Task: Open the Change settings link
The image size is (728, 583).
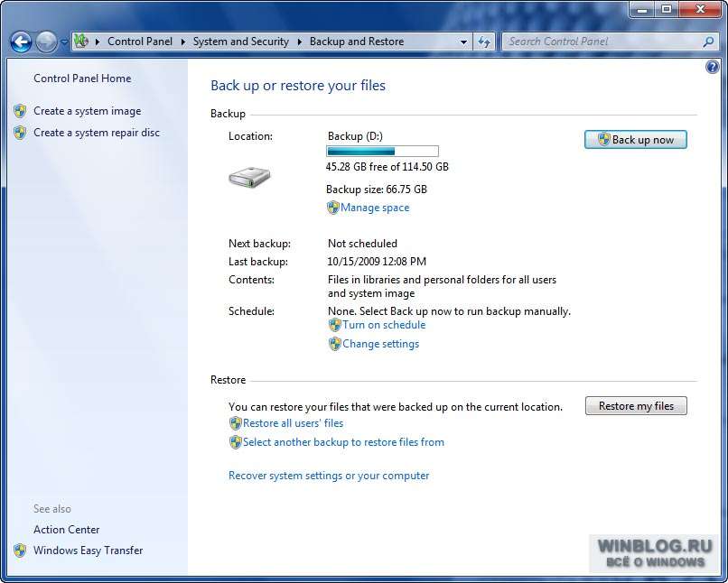Action: (381, 344)
